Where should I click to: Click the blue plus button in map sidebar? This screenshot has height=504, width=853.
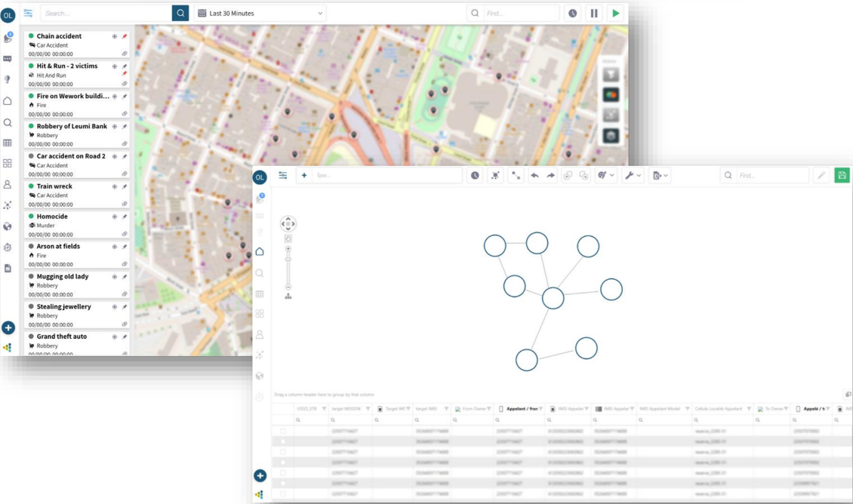click(x=8, y=328)
